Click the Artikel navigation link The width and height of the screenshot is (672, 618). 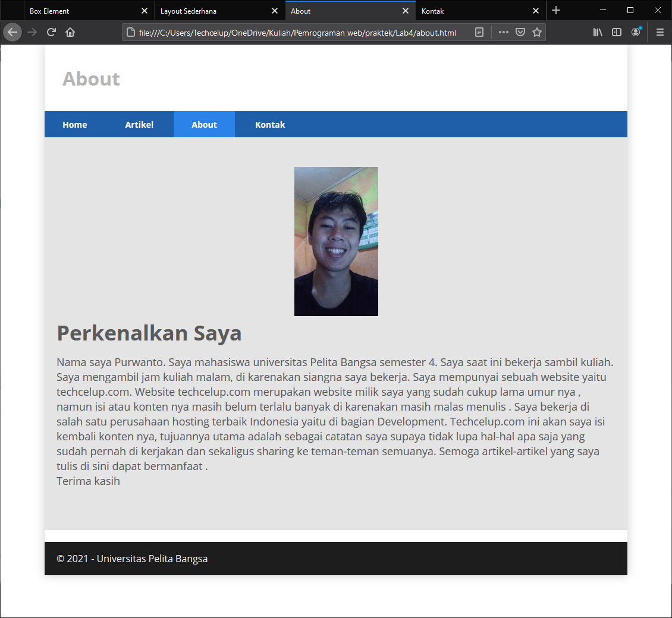139,124
